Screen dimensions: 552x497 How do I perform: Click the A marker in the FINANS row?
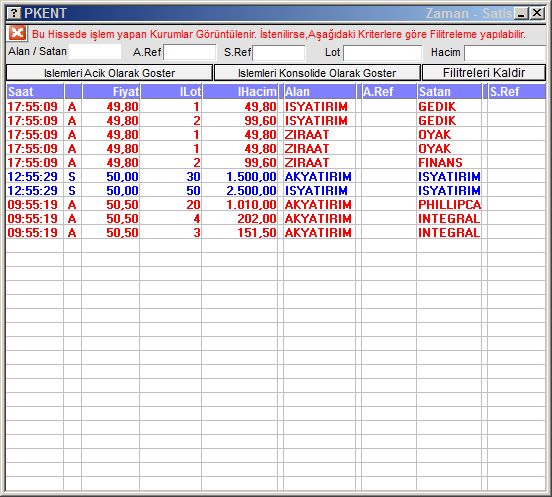[x=72, y=163]
